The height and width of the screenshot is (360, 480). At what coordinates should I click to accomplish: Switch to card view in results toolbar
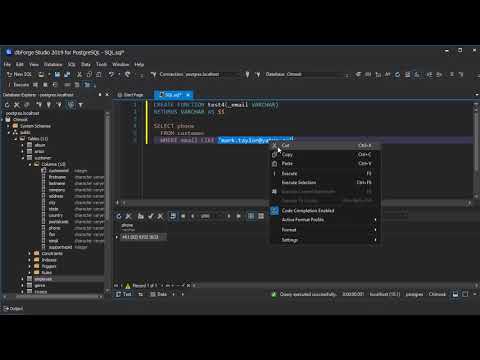pos(261,216)
